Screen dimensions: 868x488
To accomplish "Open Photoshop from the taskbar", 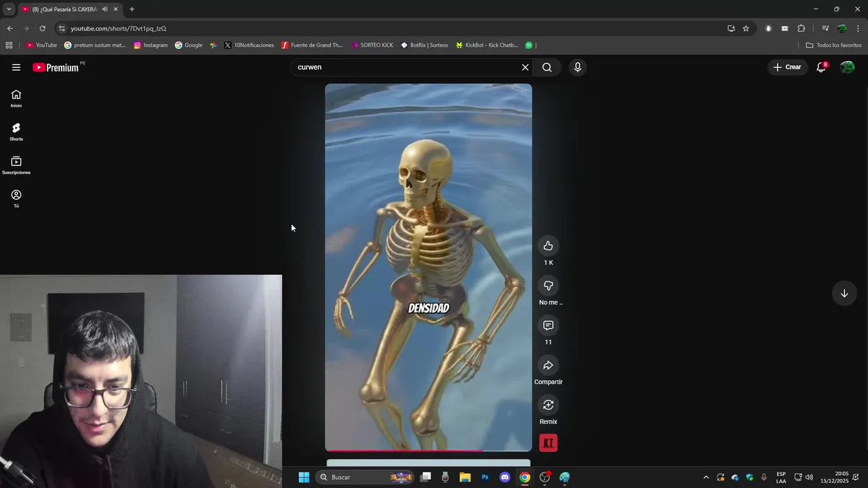I will click(x=485, y=477).
